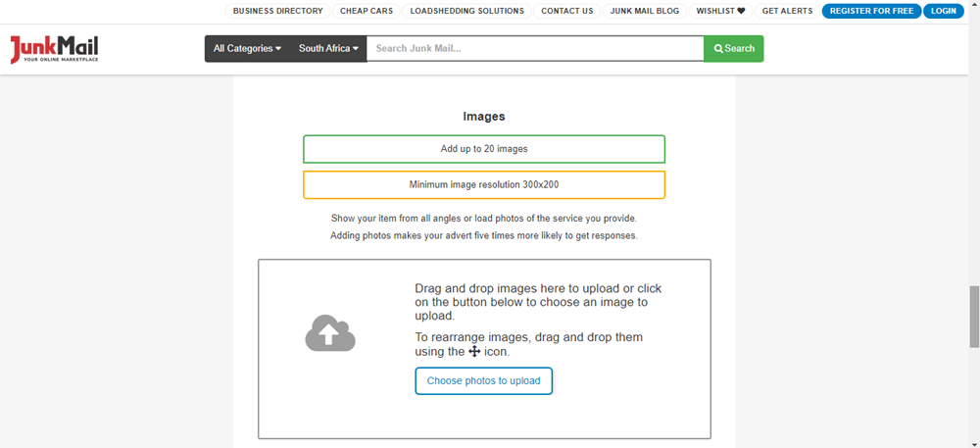Screen dimensions: 980x448
Task: Click the cloud upload icon
Action: (329, 334)
